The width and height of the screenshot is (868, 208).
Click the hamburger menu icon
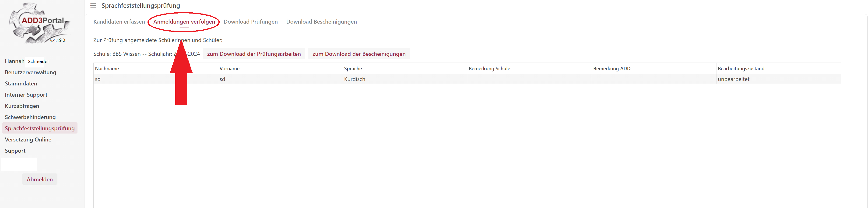tap(93, 6)
